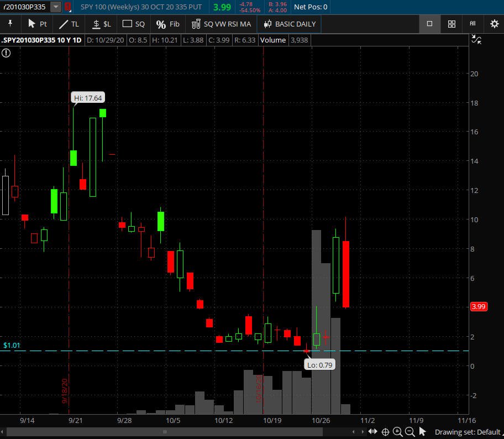The height and width of the screenshot is (439, 504).
Task: Select the Pointer (Pt) drawing tool
Action: (x=37, y=24)
